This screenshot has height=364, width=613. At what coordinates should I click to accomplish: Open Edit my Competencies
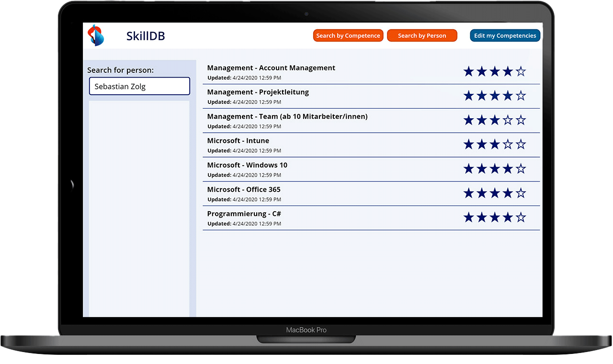coord(505,35)
